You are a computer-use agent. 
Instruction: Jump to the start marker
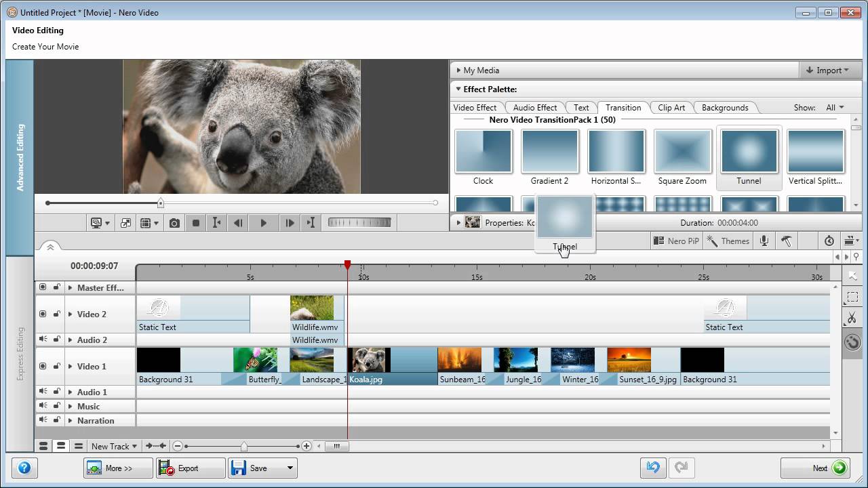216,223
